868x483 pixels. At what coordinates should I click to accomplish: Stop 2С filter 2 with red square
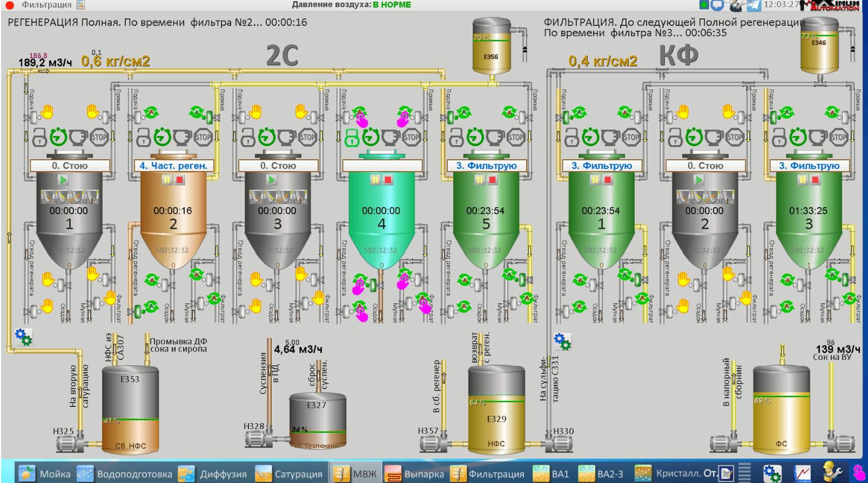tap(180, 180)
